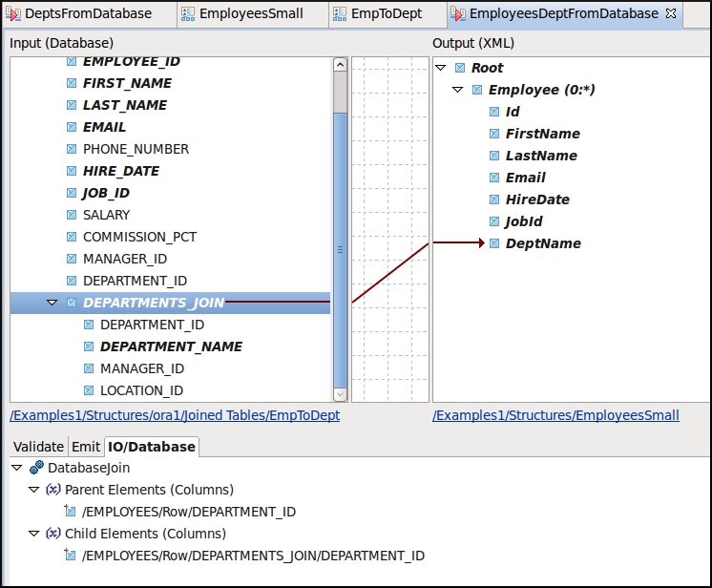Image resolution: width=712 pixels, height=588 pixels.
Task: Click the Child Elements (x) variable icon
Action: point(53,534)
